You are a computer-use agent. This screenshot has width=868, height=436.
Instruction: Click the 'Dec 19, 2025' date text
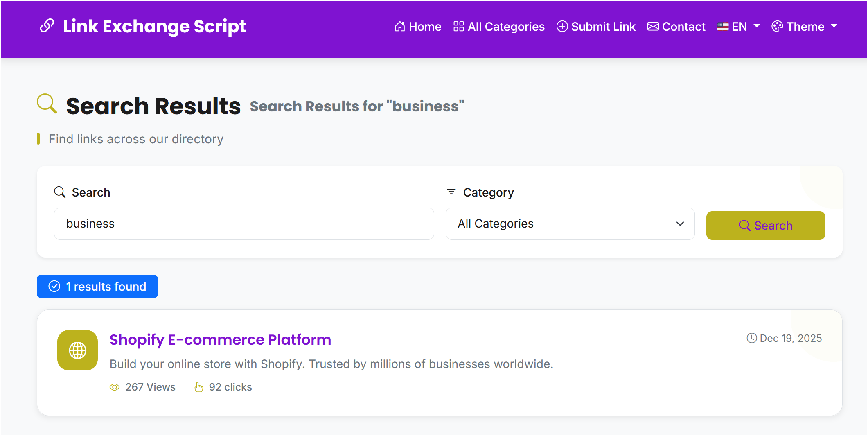[791, 338]
